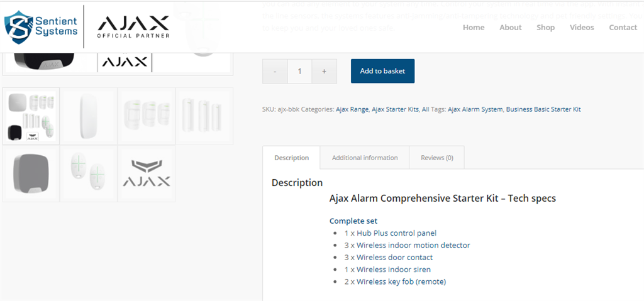Follow the Business Basic Starter Kit tag
The width and height of the screenshot is (644, 301).
(543, 109)
